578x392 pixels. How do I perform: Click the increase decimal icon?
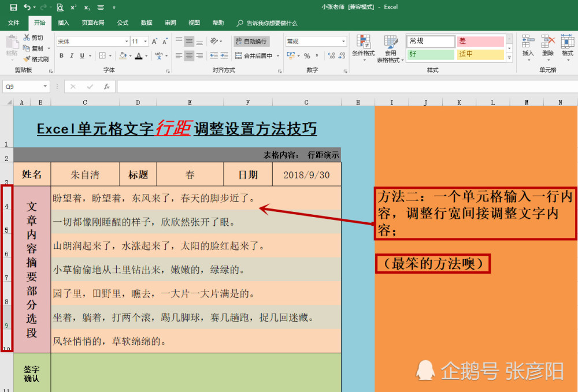tap(331, 55)
